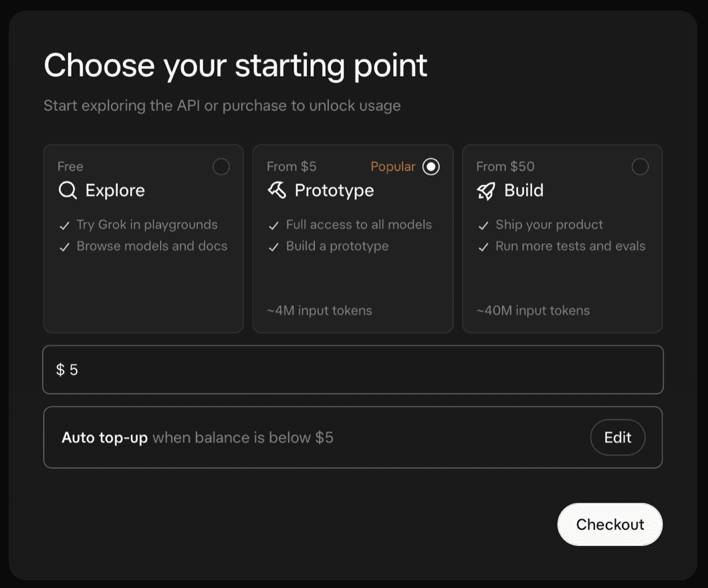The height and width of the screenshot is (588, 708).
Task: Click the dollar amount input field
Action: click(x=353, y=370)
